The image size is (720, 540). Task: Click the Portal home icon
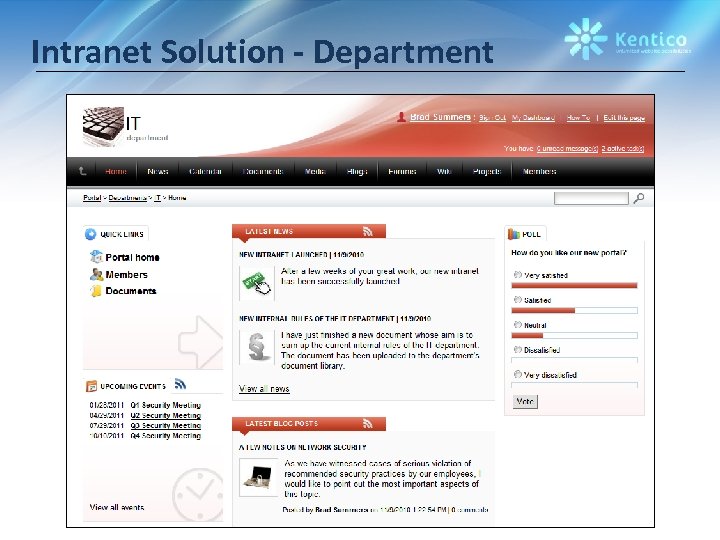tap(96, 257)
